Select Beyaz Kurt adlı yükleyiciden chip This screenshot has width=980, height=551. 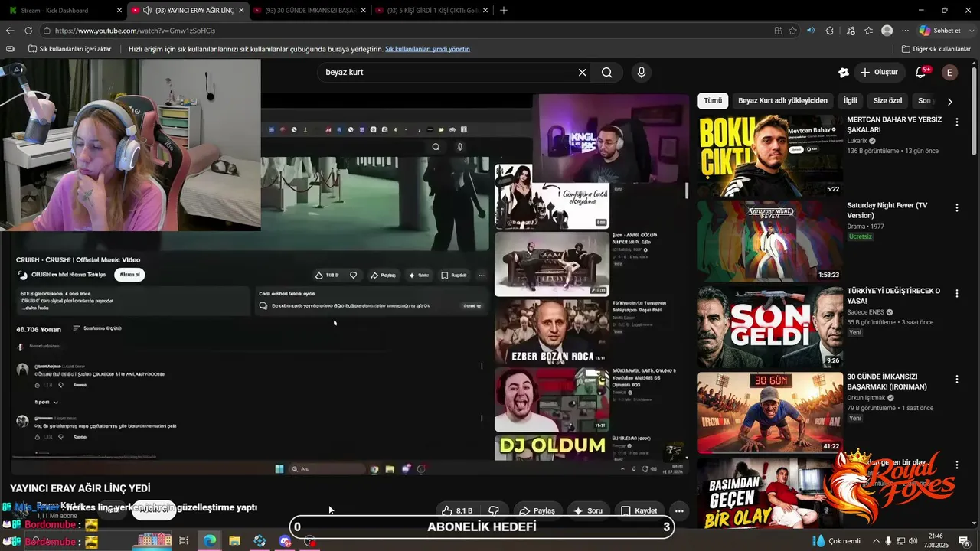tap(782, 101)
